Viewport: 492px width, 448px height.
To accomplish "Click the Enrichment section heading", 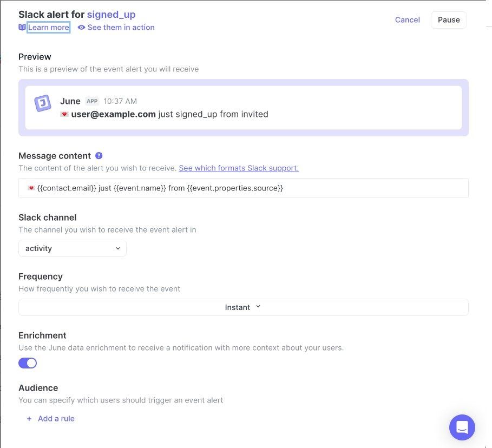I will coord(42,335).
